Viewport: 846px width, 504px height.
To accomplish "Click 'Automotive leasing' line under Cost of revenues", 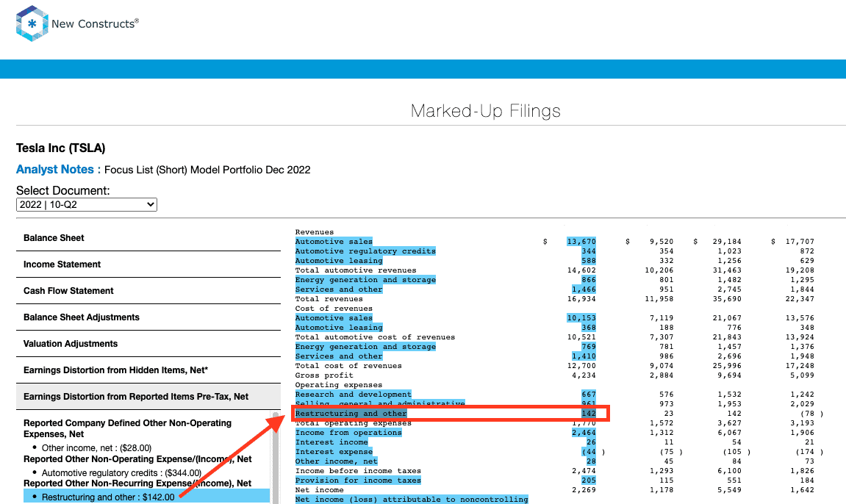I will [339, 328].
